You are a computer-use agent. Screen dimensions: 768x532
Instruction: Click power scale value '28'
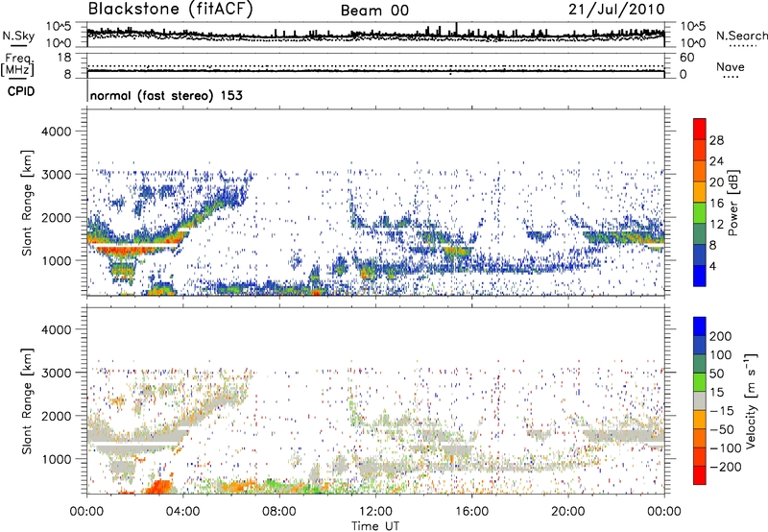(x=716, y=140)
